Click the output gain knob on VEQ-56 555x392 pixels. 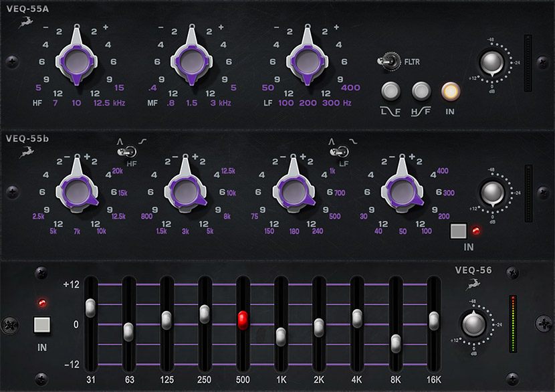point(473,324)
